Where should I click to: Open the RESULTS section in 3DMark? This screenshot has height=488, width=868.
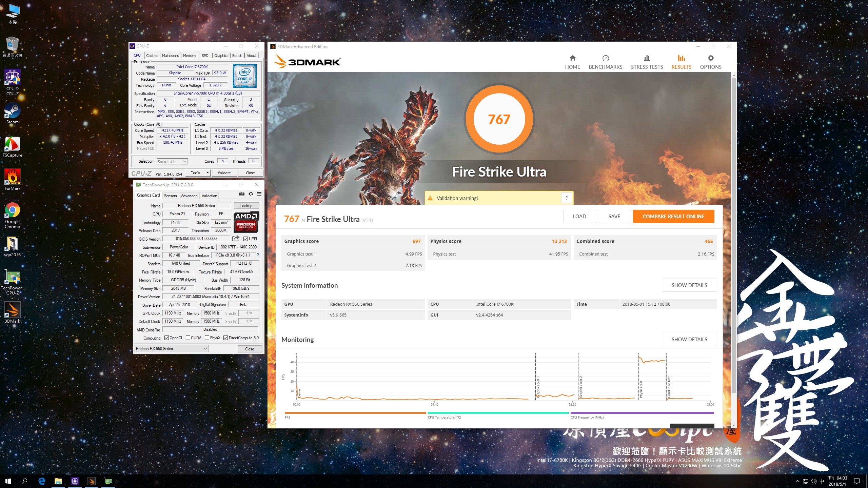coord(681,62)
